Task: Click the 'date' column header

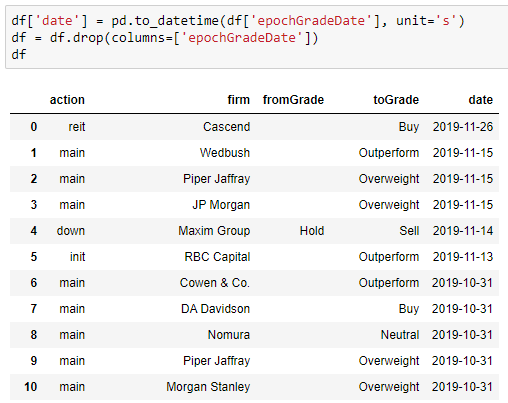Action: 480,100
